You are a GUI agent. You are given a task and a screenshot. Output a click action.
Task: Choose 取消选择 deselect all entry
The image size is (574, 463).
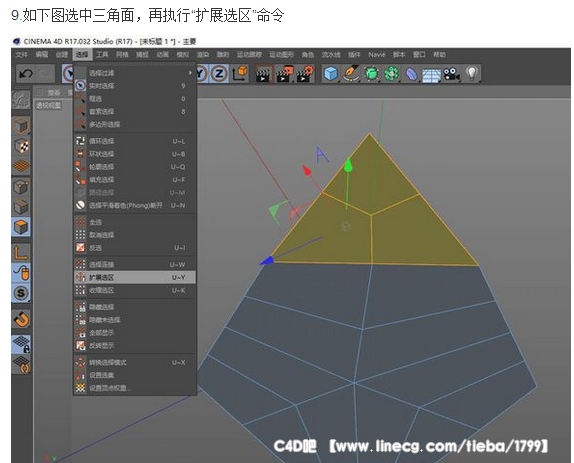point(135,235)
